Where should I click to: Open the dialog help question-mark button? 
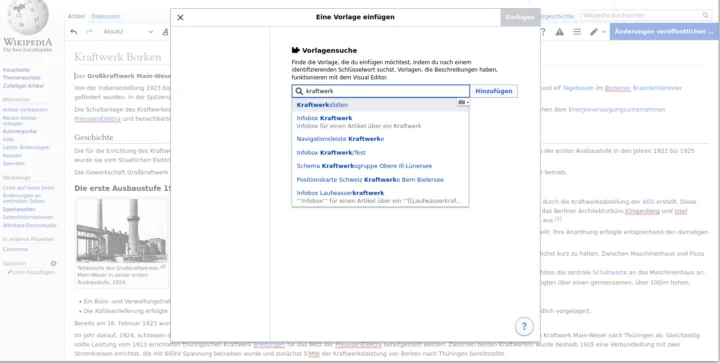[x=524, y=327]
